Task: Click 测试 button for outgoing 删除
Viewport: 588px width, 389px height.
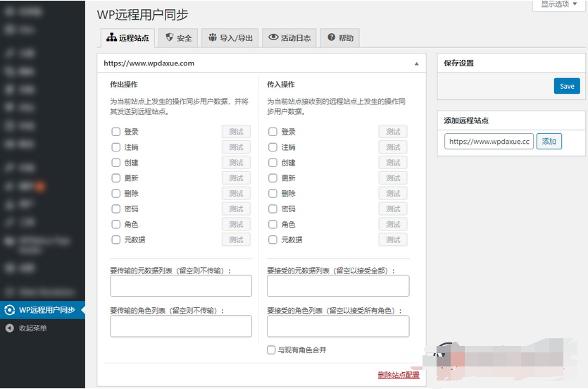Action: point(236,193)
